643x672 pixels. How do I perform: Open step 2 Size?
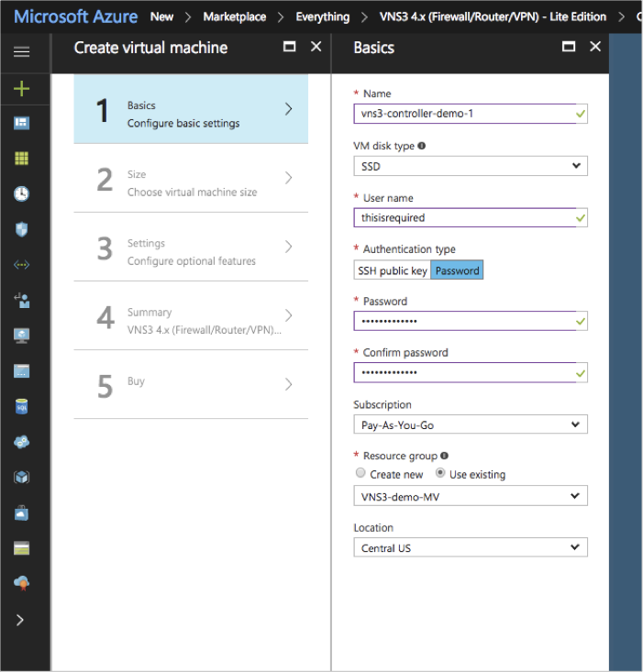pyautogui.click(x=191, y=182)
